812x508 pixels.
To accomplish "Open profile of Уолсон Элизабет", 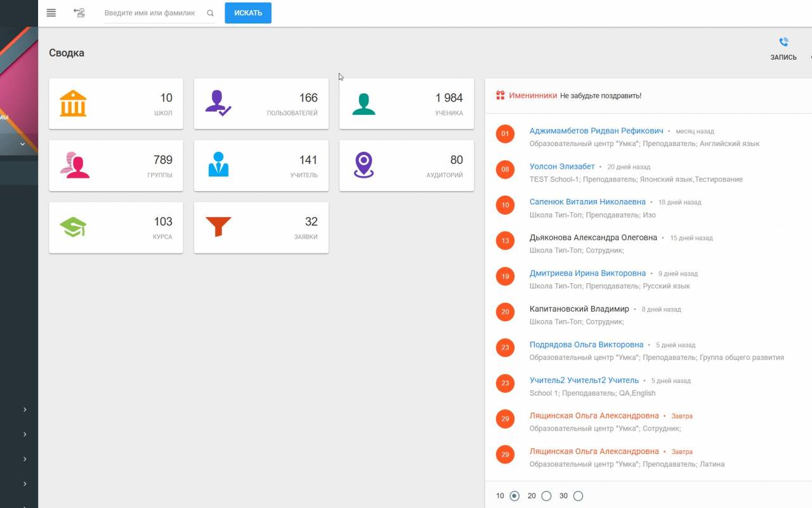I will click(x=562, y=166).
